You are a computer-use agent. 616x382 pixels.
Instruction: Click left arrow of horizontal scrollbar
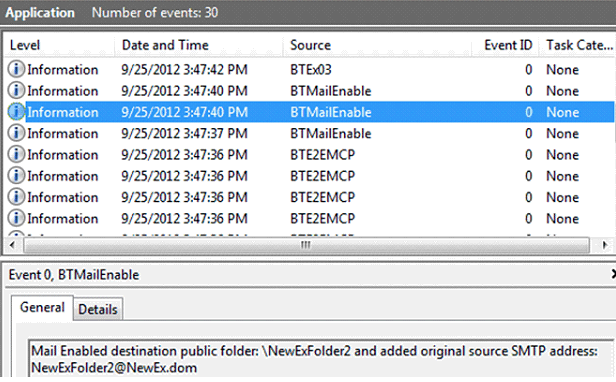point(13,245)
